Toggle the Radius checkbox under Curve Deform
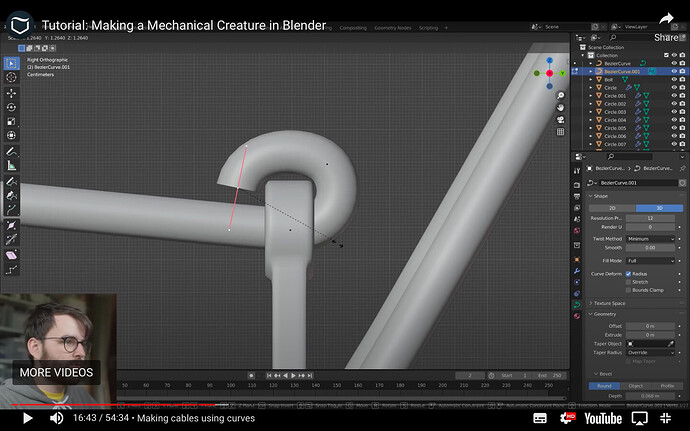 [628, 274]
